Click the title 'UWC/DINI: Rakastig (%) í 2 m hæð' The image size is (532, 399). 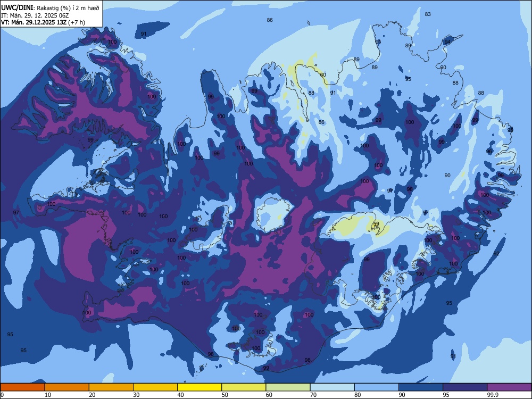[50, 8]
